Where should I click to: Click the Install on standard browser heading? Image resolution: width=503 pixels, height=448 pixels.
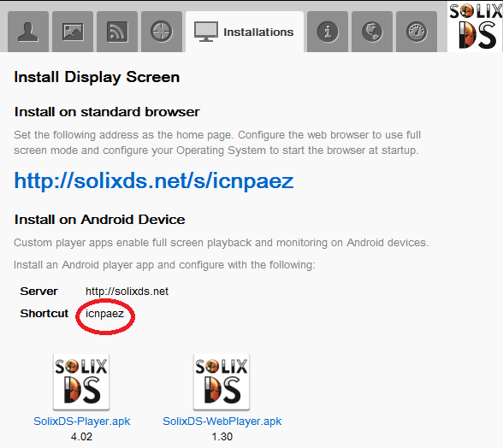(107, 112)
